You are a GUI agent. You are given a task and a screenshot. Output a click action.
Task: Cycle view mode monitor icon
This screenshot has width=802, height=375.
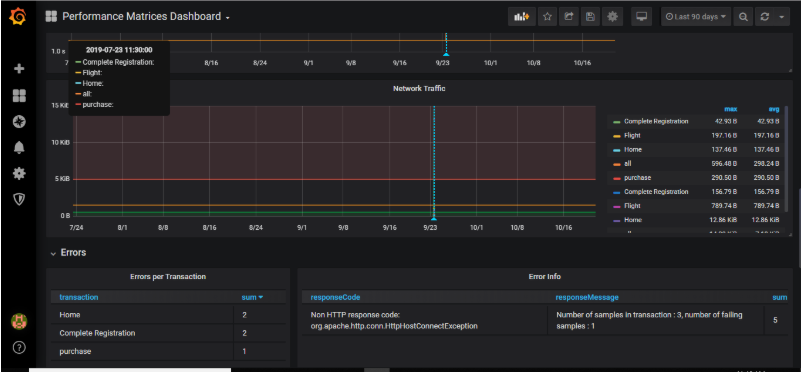point(641,16)
